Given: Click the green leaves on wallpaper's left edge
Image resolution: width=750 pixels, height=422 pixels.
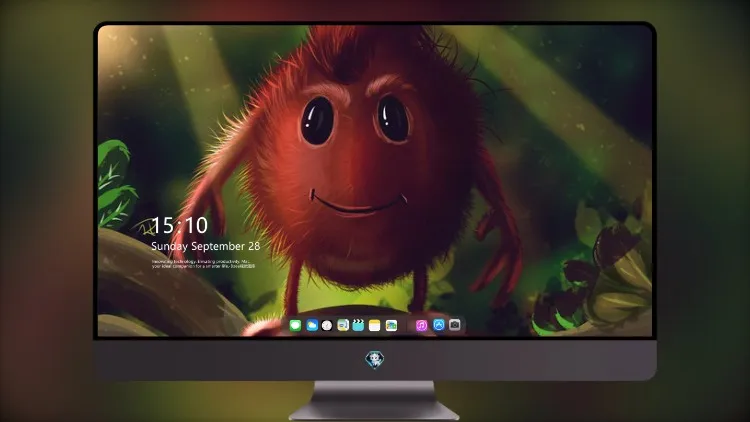Looking at the screenshot, I should pos(115,184).
